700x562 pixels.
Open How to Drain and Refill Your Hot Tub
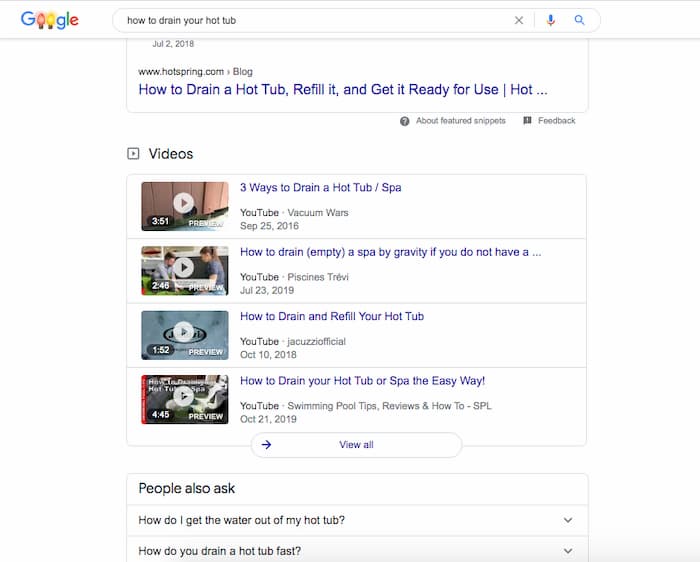(332, 316)
